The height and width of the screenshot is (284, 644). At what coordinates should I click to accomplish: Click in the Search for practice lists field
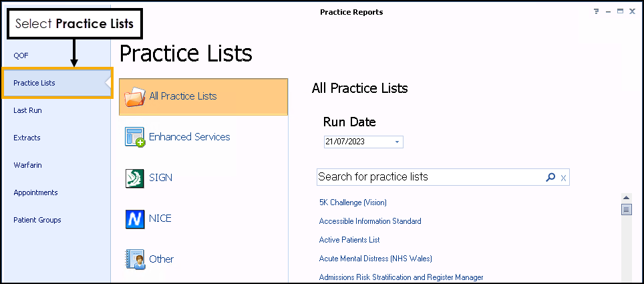coord(428,177)
